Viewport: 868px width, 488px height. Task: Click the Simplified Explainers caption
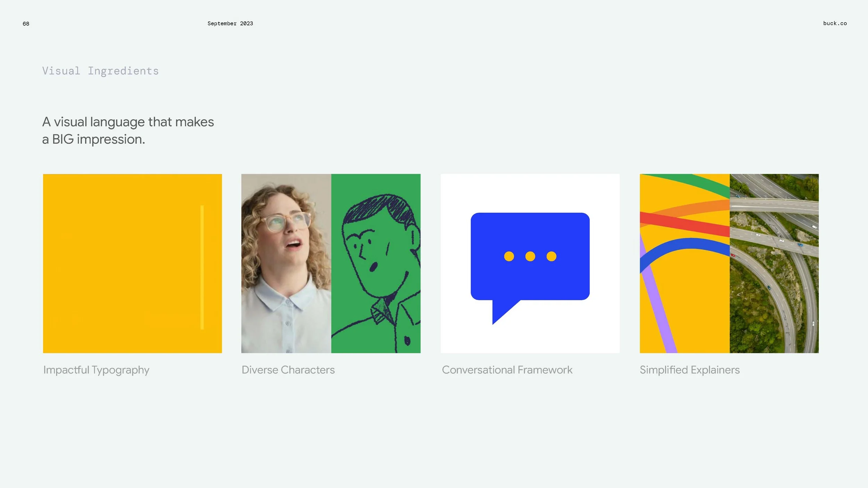(x=690, y=370)
